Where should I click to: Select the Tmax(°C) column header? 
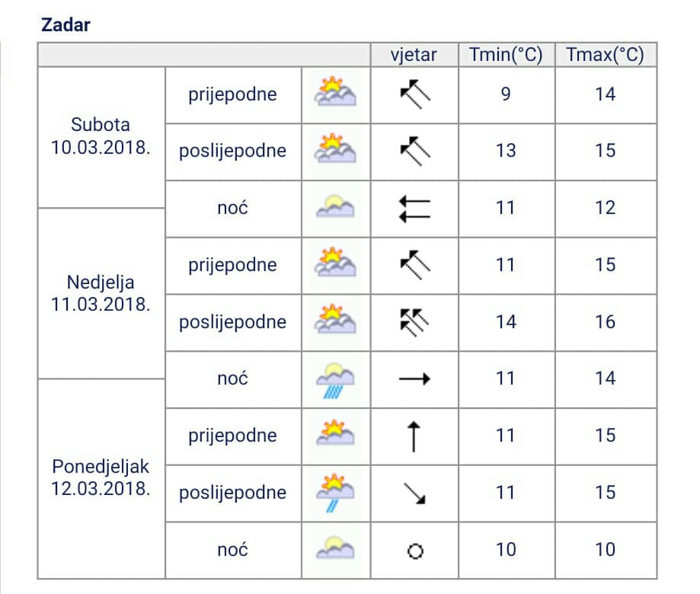pos(605,55)
